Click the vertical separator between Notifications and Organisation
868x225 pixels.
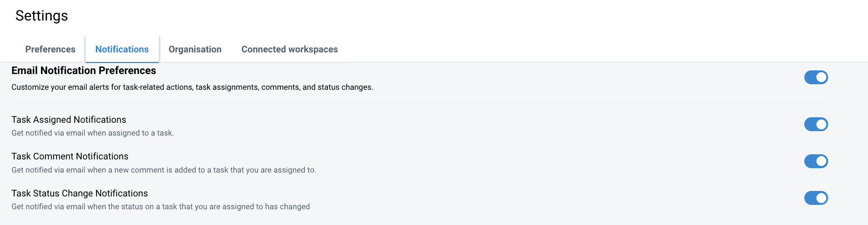coord(160,49)
